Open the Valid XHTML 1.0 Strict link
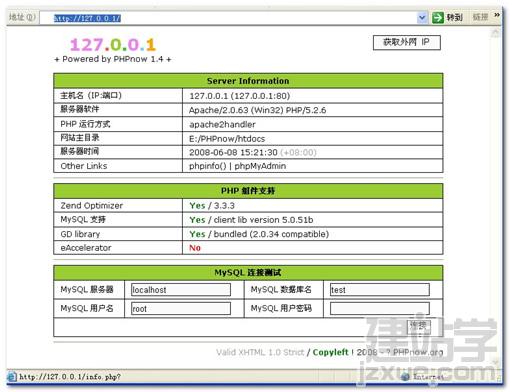The height and width of the screenshot is (392, 510). (260, 352)
